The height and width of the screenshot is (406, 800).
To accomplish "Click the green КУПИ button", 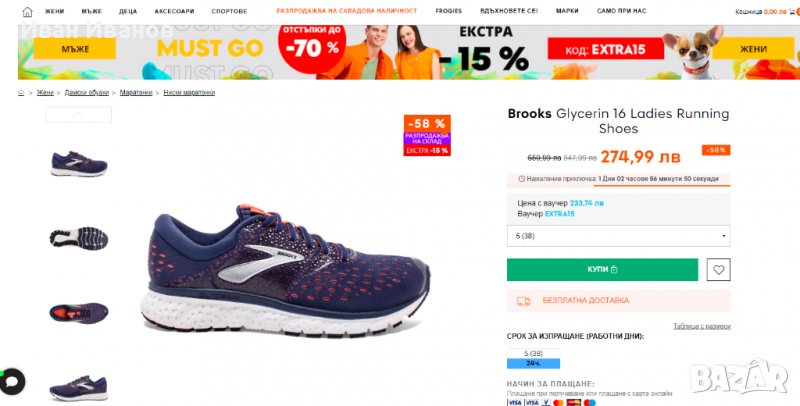I will (602, 270).
